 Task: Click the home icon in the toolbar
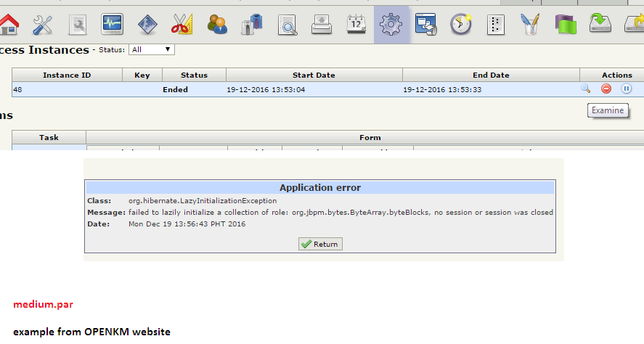click(x=7, y=25)
